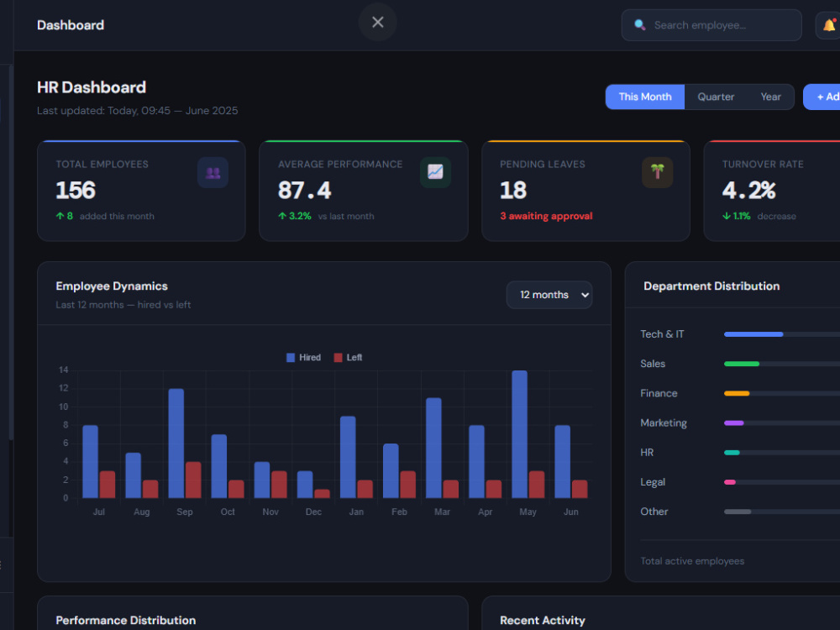Click the "156" total employees value
This screenshot has width=840, height=630.
point(76,190)
